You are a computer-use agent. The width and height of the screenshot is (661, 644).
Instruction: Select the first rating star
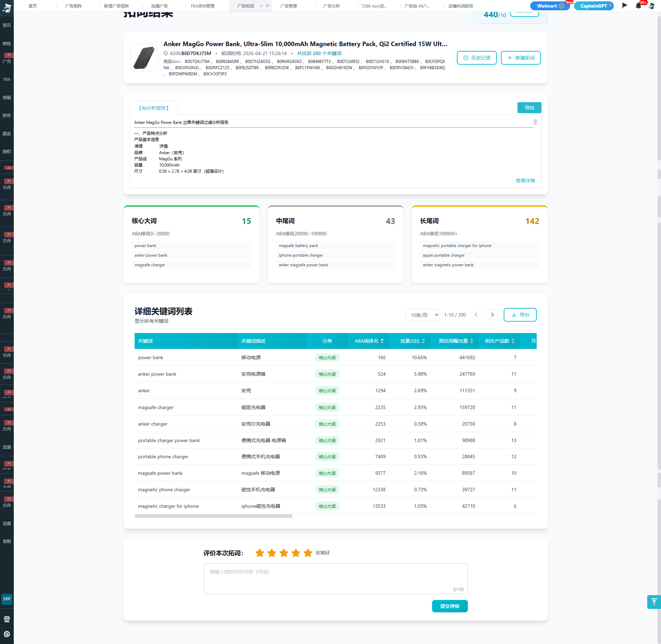[x=260, y=553]
